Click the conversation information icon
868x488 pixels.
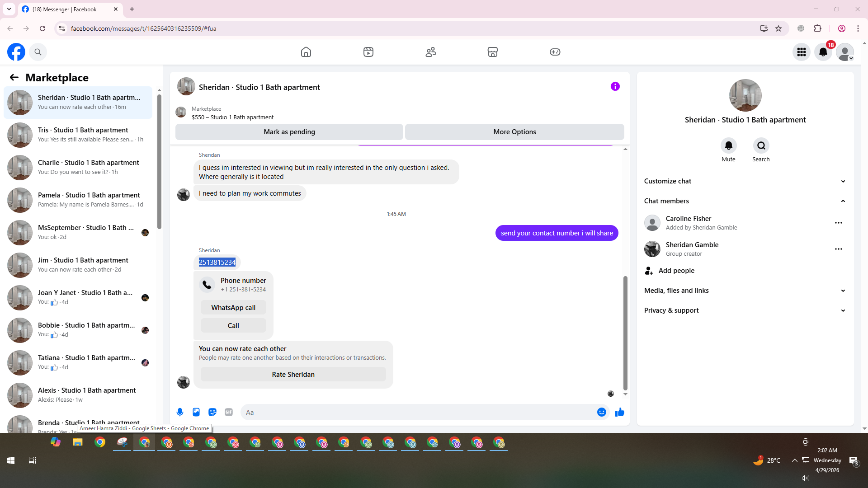[x=615, y=86]
